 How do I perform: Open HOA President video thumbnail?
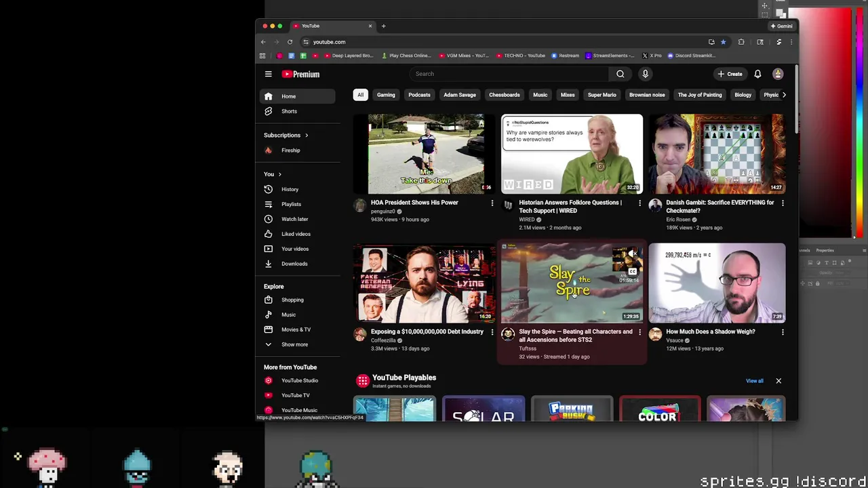pyautogui.click(x=426, y=154)
